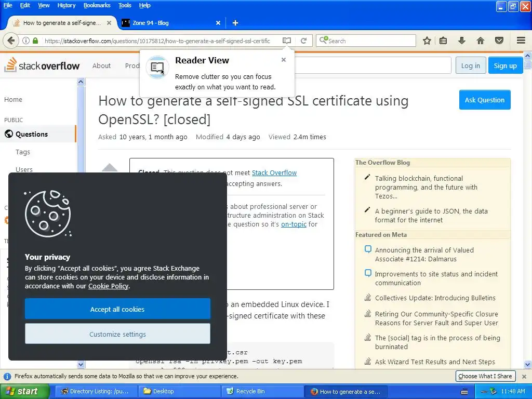This screenshot has height=399, width=532.
Task: Click the upvote arrow on the question
Action: (x=109, y=167)
